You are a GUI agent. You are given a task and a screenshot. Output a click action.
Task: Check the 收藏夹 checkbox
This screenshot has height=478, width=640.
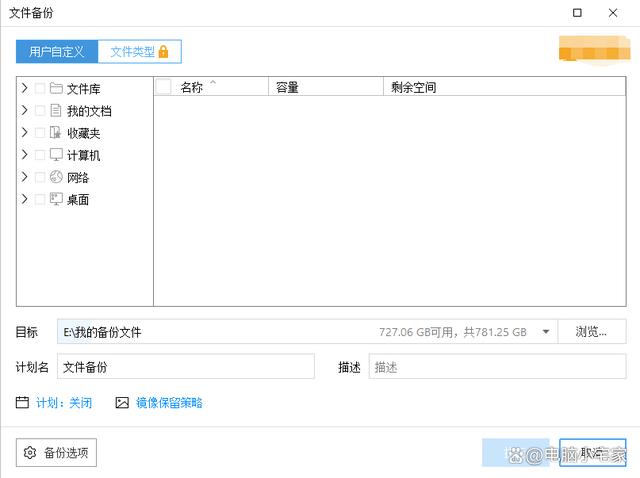40,133
